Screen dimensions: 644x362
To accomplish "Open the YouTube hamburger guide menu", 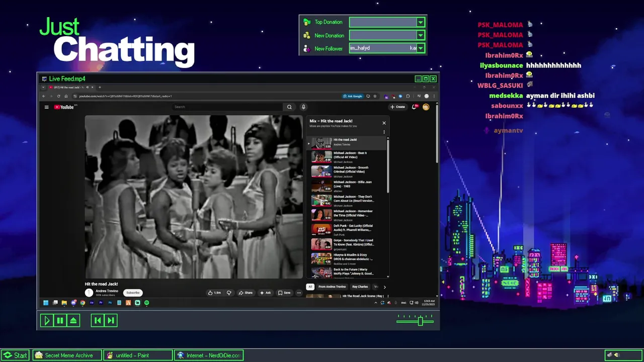I will pos(46,107).
